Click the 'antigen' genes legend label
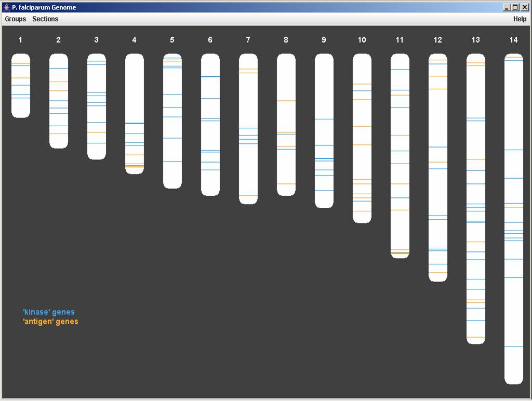The width and height of the screenshot is (532, 401). tap(51, 322)
